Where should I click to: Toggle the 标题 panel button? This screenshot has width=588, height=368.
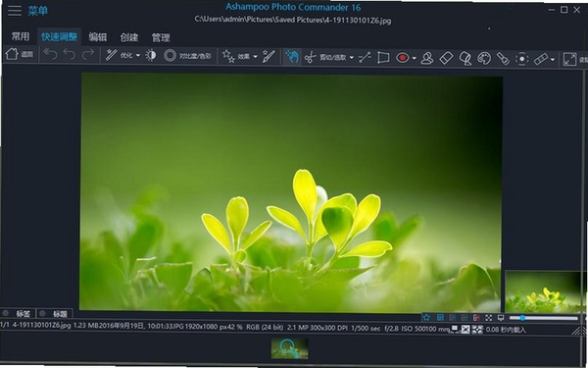55,314
